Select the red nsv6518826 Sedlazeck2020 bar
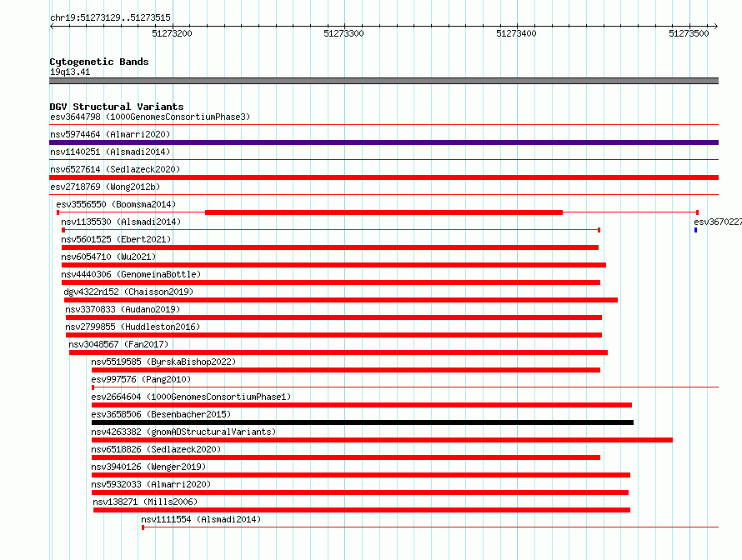742x560 pixels. pyautogui.click(x=346, y=457)
